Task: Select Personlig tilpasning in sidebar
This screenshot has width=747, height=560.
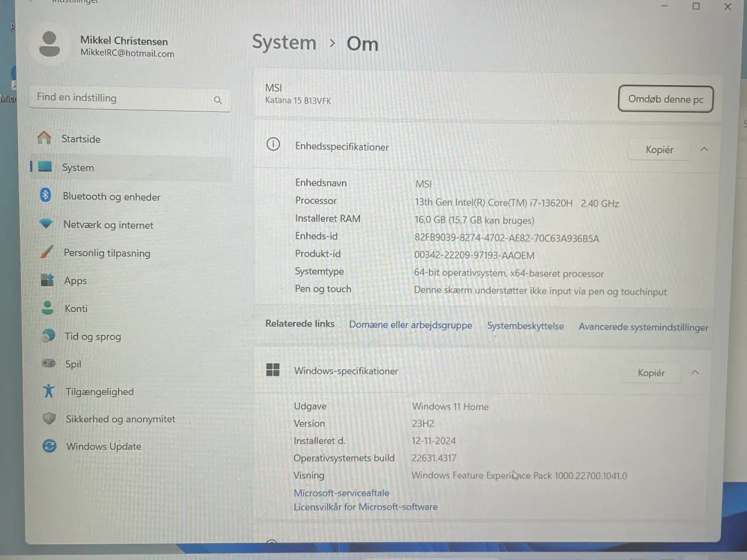Action: pyautogui.click(x=107, y=253)
